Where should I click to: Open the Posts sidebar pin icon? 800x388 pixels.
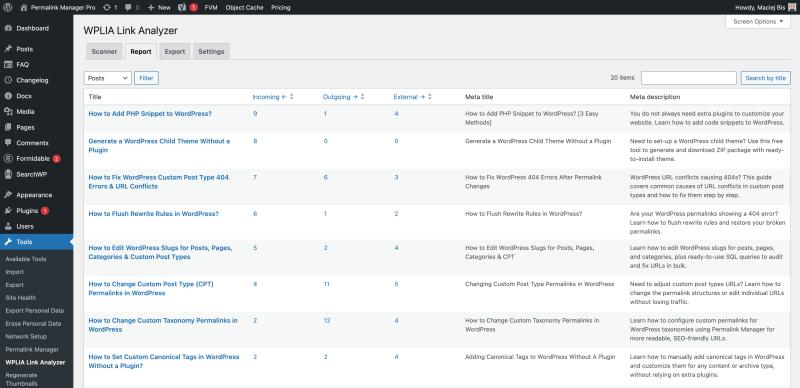click(x=8, y=50)
